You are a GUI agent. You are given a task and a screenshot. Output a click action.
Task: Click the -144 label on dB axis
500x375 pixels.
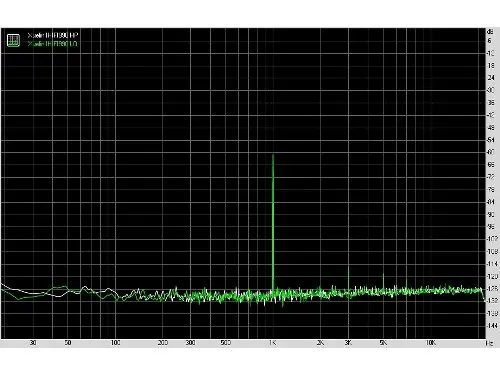coord(492,325)
